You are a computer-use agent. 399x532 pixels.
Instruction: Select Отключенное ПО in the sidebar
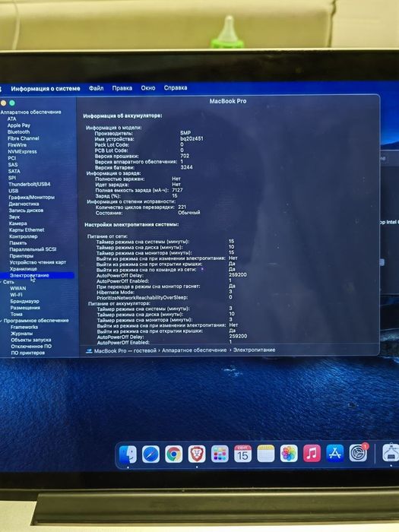coord(31,347)
